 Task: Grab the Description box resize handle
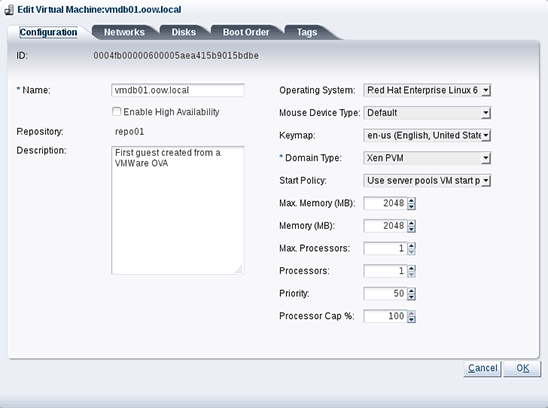coord(239,270)
